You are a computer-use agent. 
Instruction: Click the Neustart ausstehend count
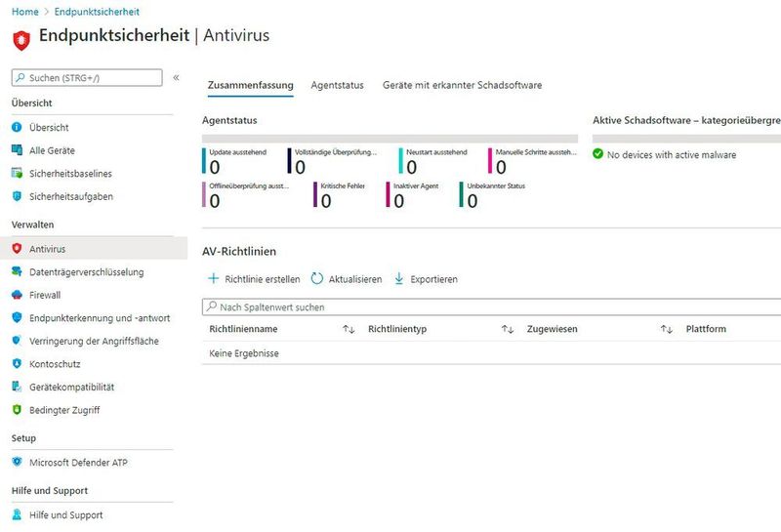pyautogui.click(x=411, y=167)
